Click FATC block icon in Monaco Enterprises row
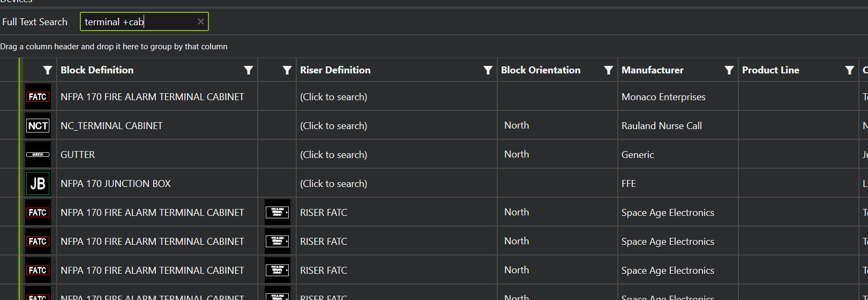The height and width of the screenshot is (300, 868). point(38,97)
